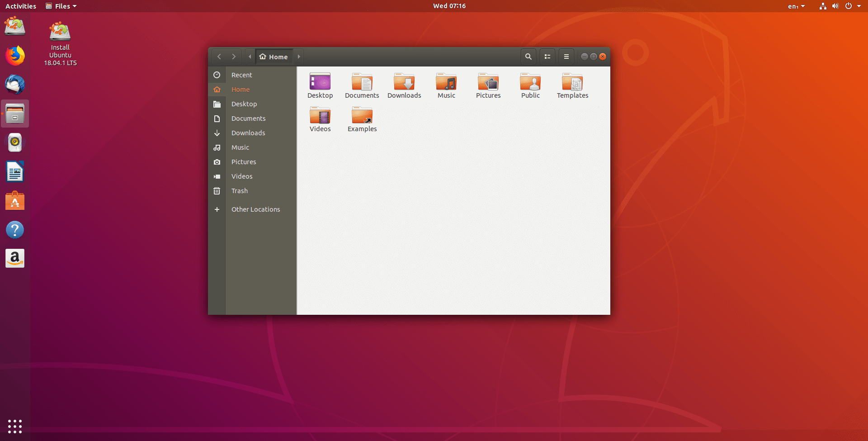Screen dimensions: 868x441
Task: Select Install Ubuntu 18.04.1 LTS desktop icon
Action: tap(60, 43)
